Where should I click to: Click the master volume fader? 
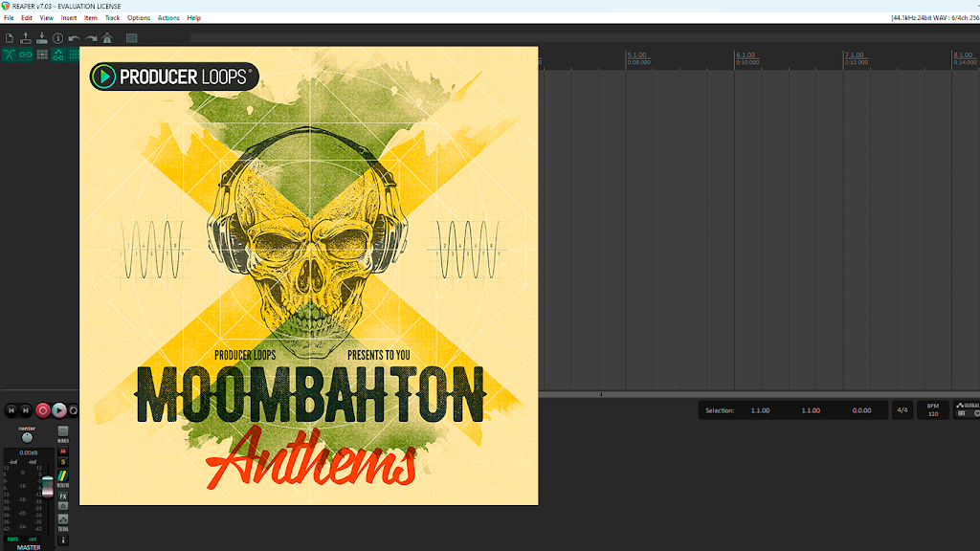pyautogui.click(x=48, y=487)
